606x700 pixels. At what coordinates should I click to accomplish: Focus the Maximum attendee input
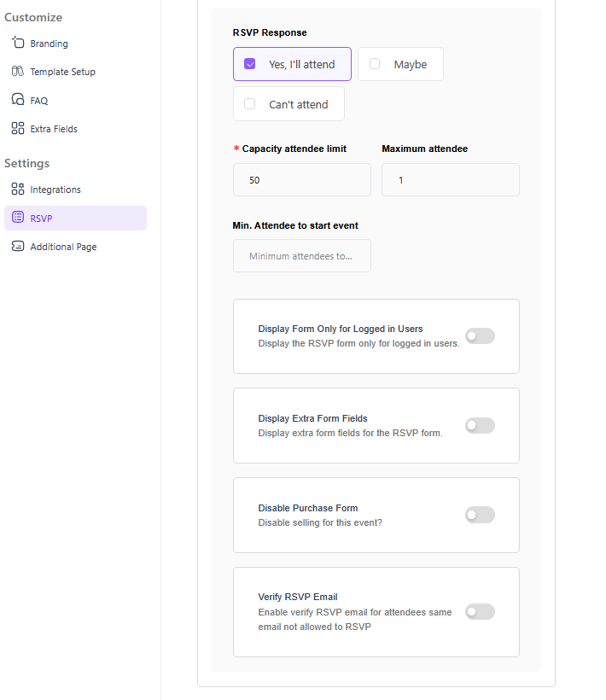(x=450, y=180)
